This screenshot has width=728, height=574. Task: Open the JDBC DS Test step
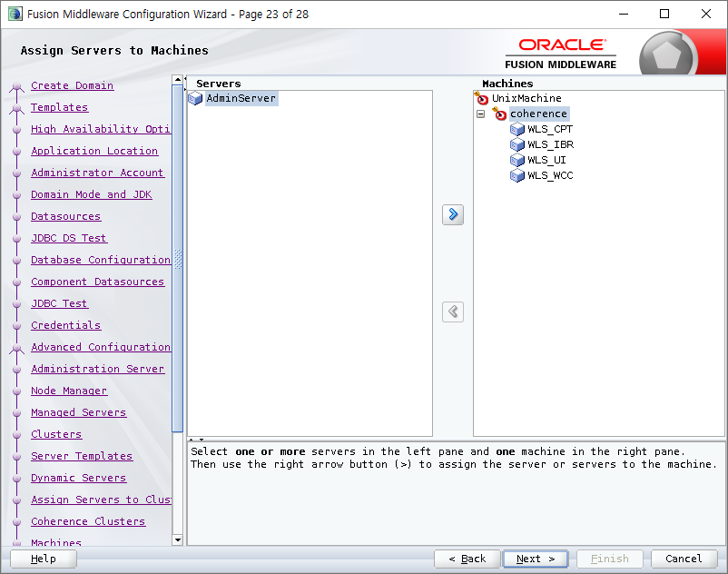click(x=69, y=238)
